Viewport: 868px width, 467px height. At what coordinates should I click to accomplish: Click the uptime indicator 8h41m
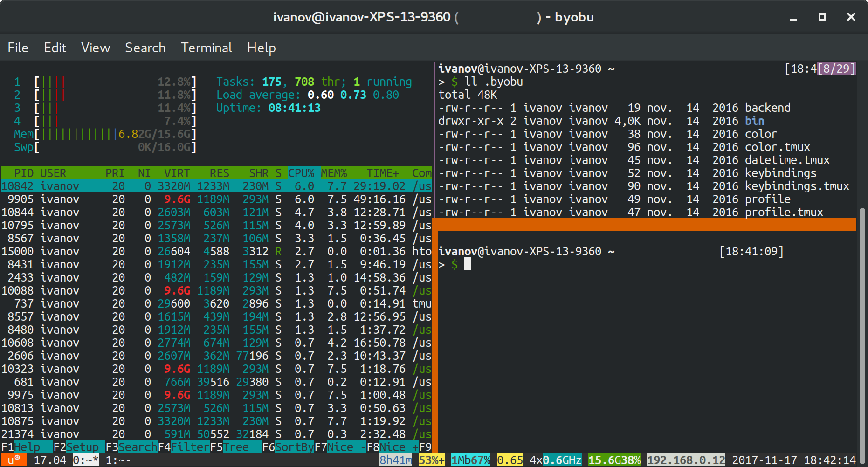point(395,460)
